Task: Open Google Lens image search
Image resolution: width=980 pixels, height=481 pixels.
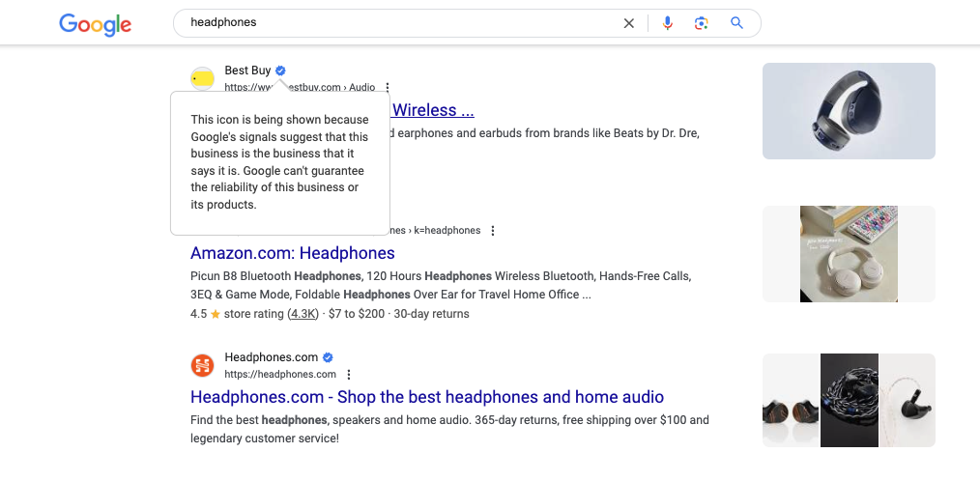Action: (702, 23)
